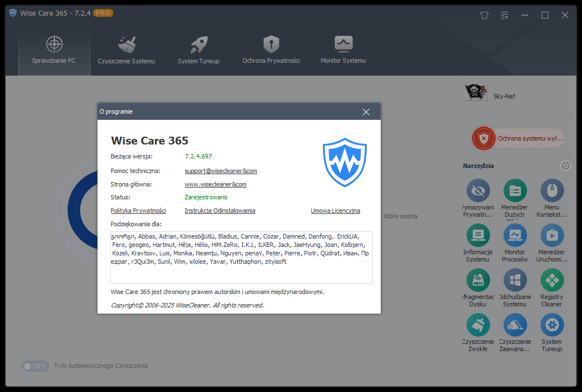This screenshot has width=582, height=392.
Task: Select version number 7.2.4.697
Action: point(198,156)
